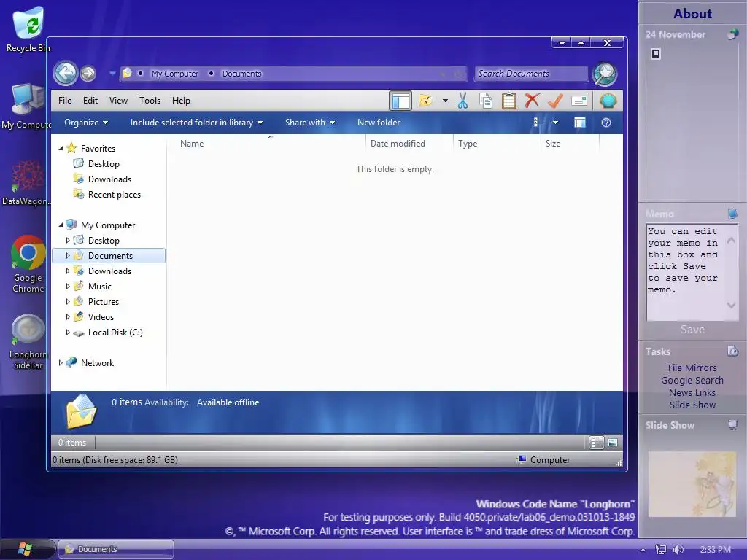Open the File Mirrors task link
The height and width of the screenshot is (560, 747).
point(692,367)
